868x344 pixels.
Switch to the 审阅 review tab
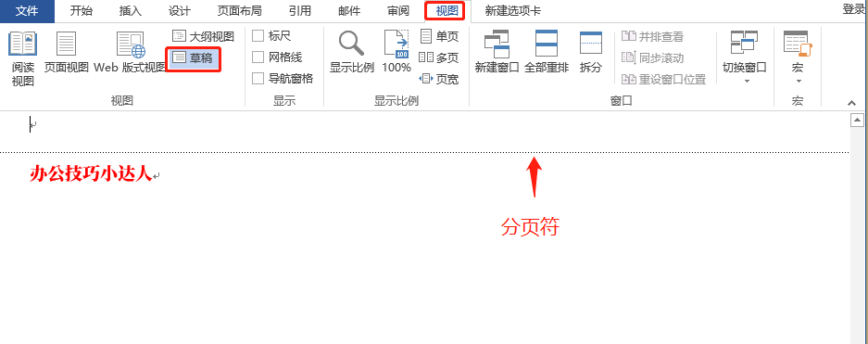pyautogui.click(x=398, y=11)
